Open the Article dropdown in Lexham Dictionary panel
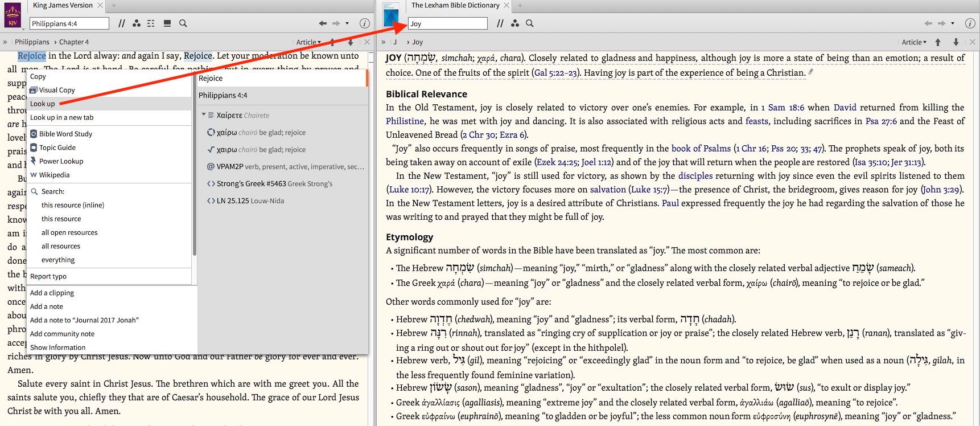The width and height of the screenshot is (980, 426). coord(914,42)
